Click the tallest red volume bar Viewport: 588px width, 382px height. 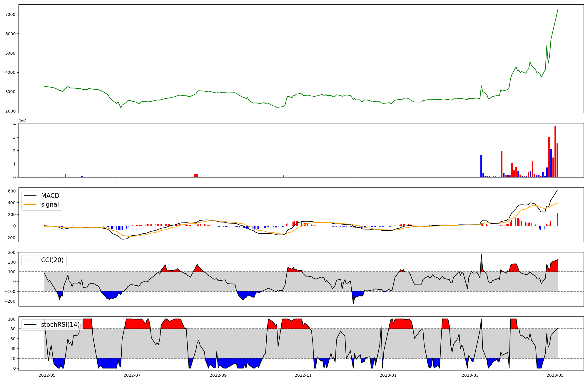[555, 151]
